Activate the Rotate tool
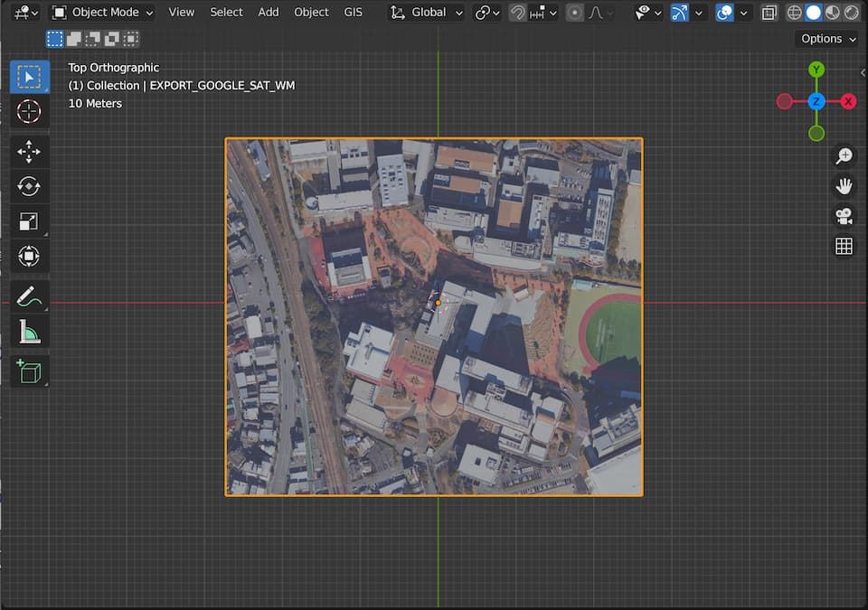This screenshot has width=868, height=610. [x=29, y=186]
